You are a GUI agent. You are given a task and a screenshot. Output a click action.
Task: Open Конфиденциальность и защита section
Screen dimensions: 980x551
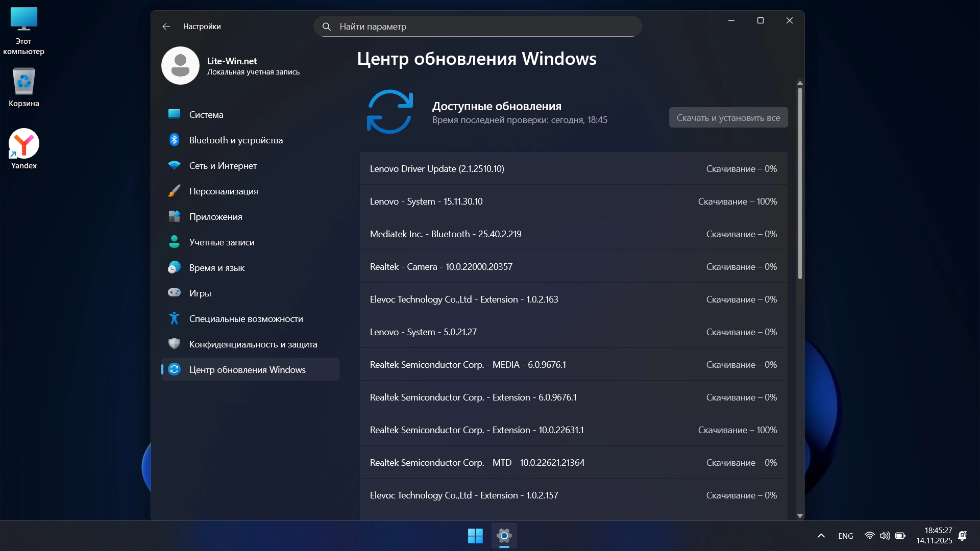(x=253, y=344)
